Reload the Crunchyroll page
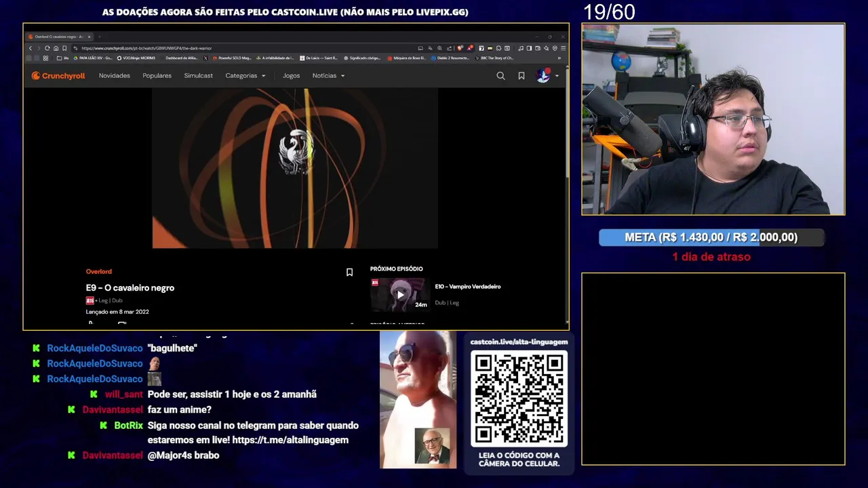868x488 pixels. [x=47, y=48]
